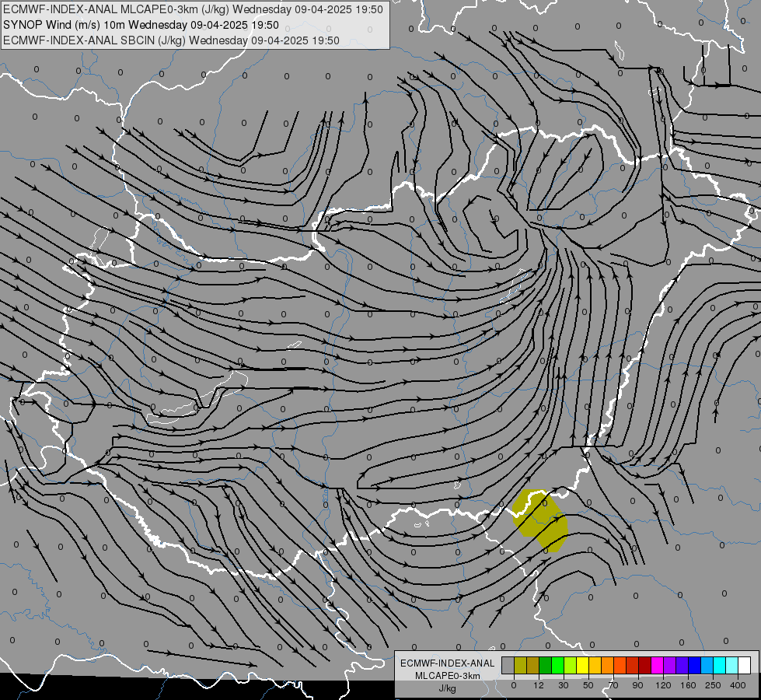Click the yellow legend color box
The width and height of the screenshot is (761, 700).
pos(583,665)
